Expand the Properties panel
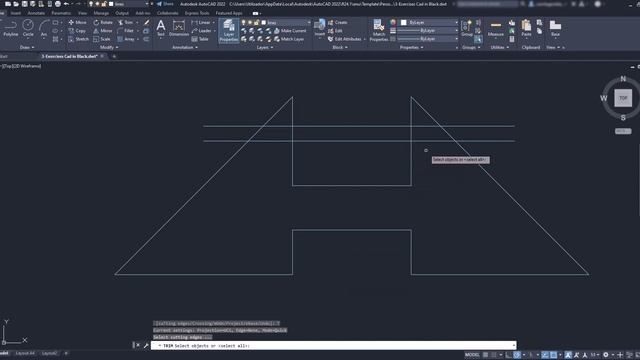Screen dimensions: 640x360 [x=411, y=48]
